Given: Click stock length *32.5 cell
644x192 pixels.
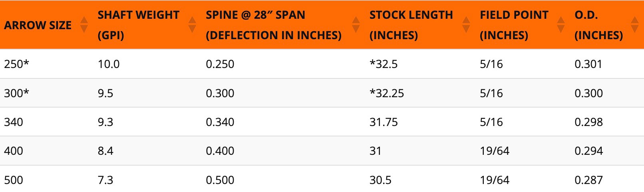Looking at the screenshot, I should (x=384, y=64).
